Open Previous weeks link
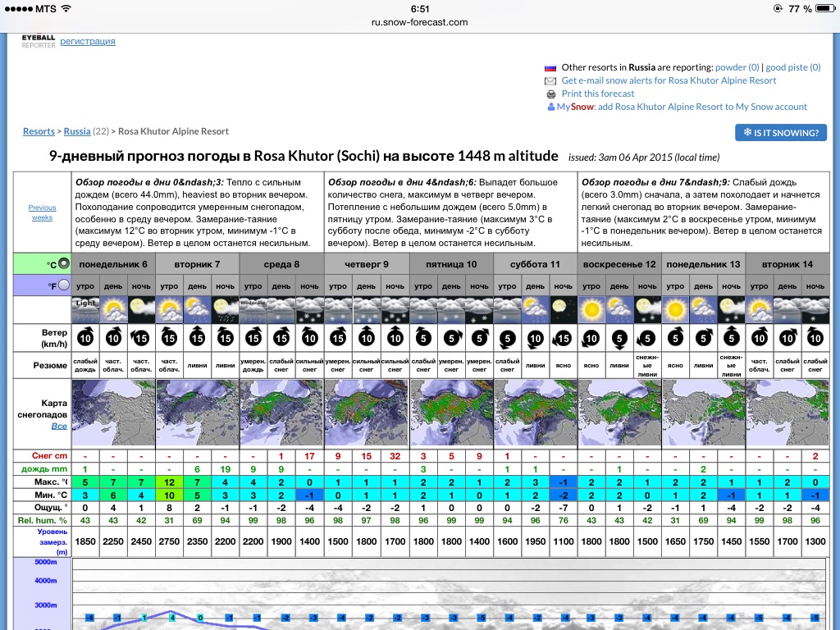Screen dimensions: 840x630 tap(43, 212)
